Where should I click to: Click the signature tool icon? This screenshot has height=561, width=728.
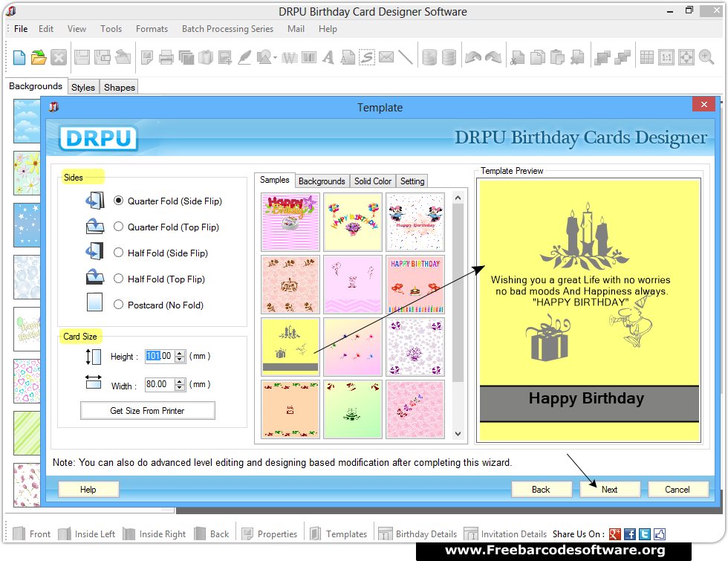pyautogui.click(x=367, y=58)
